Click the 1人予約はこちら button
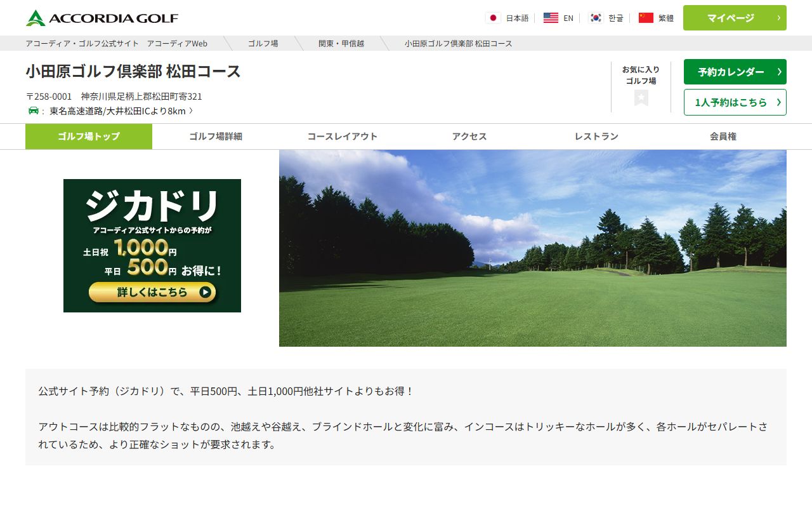Image resolution: width=812 pixels, height=508 pixels. click(735, 102)
